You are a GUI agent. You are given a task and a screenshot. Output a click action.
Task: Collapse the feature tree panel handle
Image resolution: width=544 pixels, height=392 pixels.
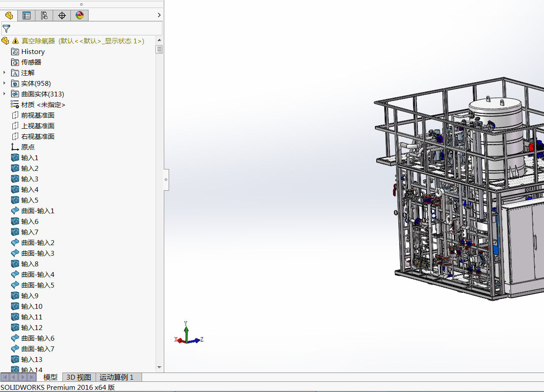coord(166,180)
